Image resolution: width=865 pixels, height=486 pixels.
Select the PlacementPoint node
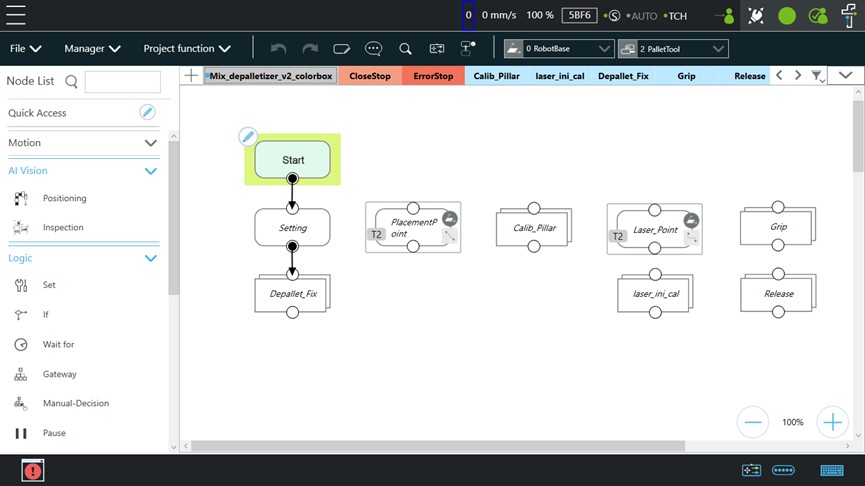(x=413, y=227)
